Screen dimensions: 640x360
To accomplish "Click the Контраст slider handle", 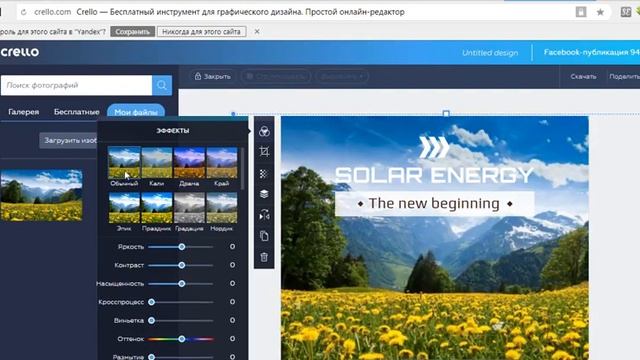I will pos(182,265).
